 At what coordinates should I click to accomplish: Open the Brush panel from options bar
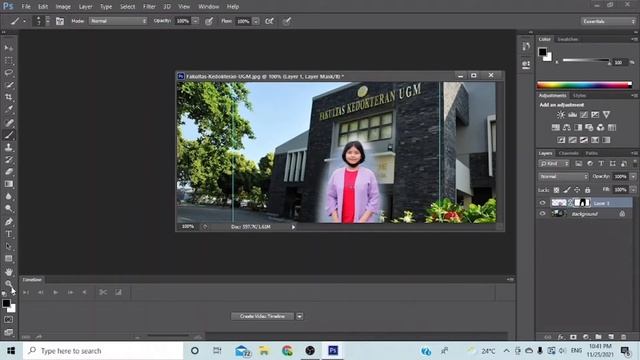tap(60, 21)
